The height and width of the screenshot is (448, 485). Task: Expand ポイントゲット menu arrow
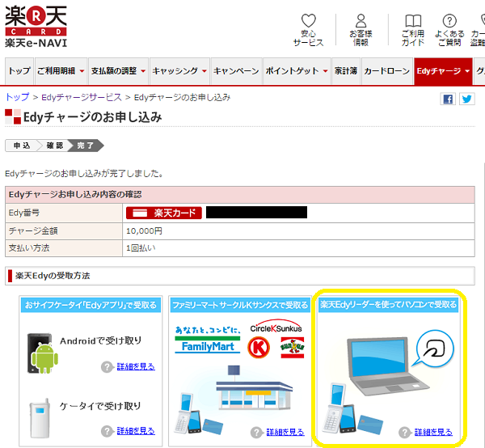click(326, 71)
